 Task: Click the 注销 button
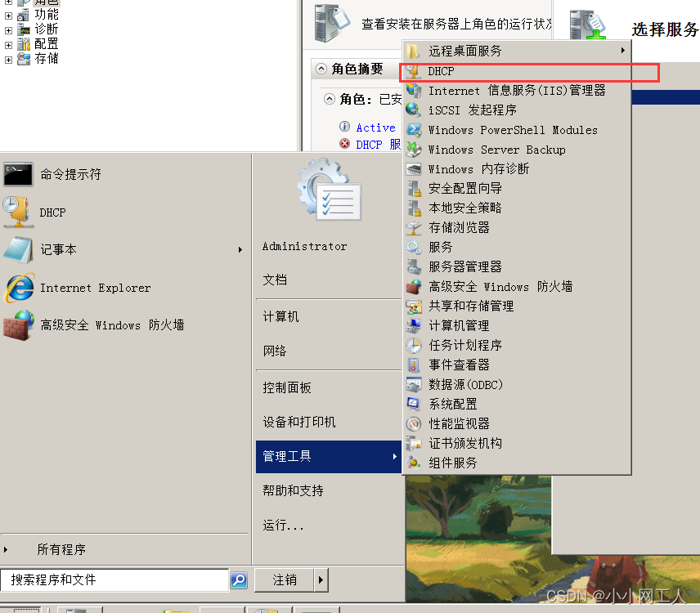[285, 580]
